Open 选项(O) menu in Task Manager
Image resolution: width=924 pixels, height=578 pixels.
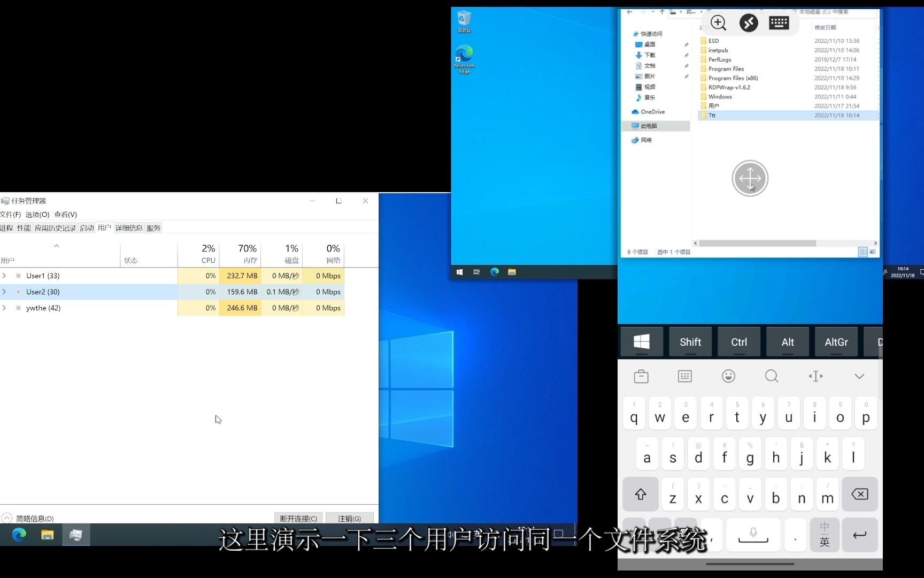(37, 215)
